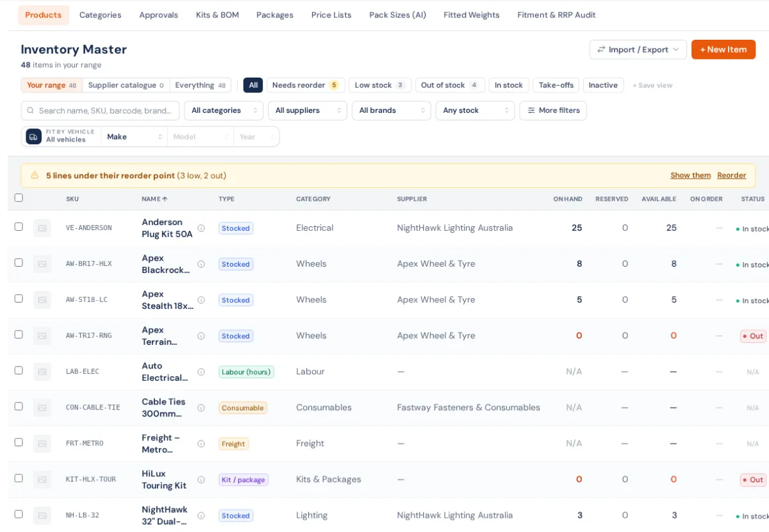Filter by Inactive chip

click(603, 85)
